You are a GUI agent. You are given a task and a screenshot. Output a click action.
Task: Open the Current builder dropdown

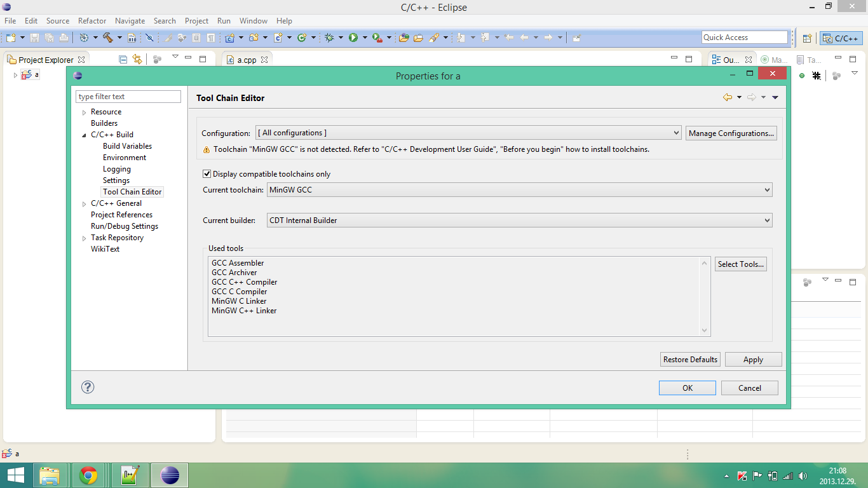click(x=520, y=220)
